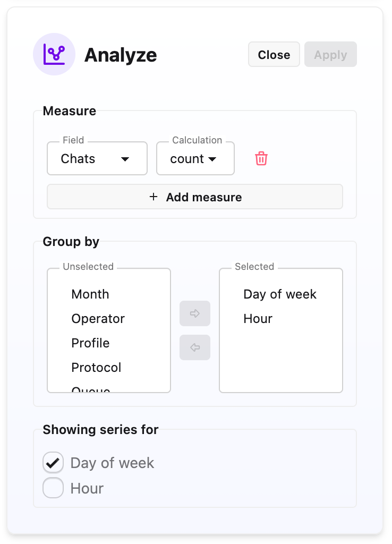
Task: Enable the Hour series checkbox
Action: pos(53,488)
